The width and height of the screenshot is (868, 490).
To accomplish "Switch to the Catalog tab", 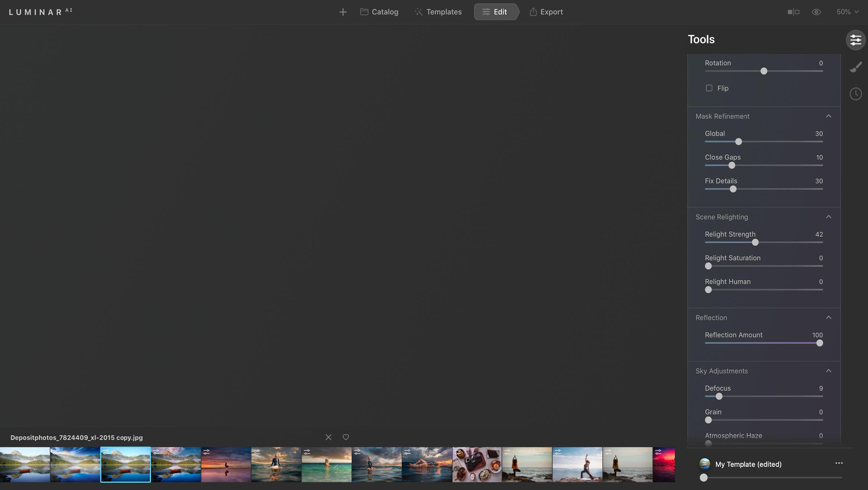I will click(x=379, y=12).
